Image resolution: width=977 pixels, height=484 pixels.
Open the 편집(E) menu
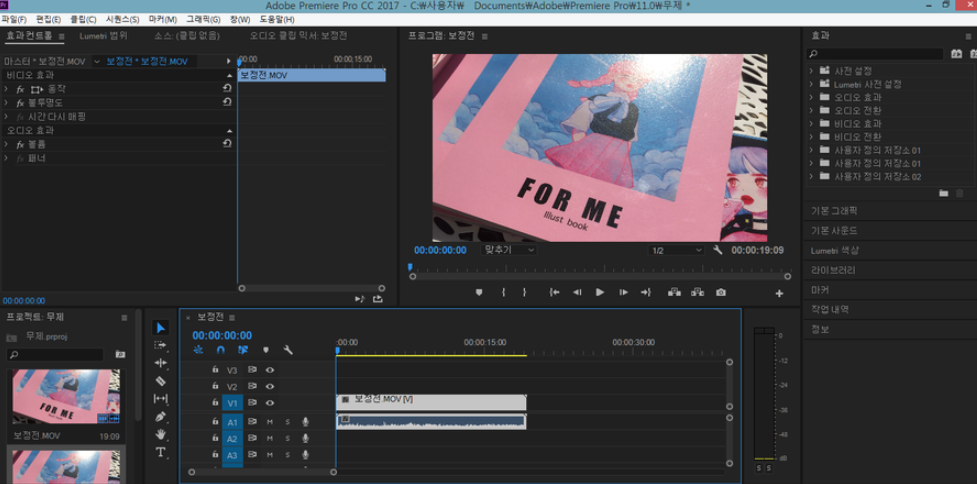pyautogui.click(x=49, y=20)
